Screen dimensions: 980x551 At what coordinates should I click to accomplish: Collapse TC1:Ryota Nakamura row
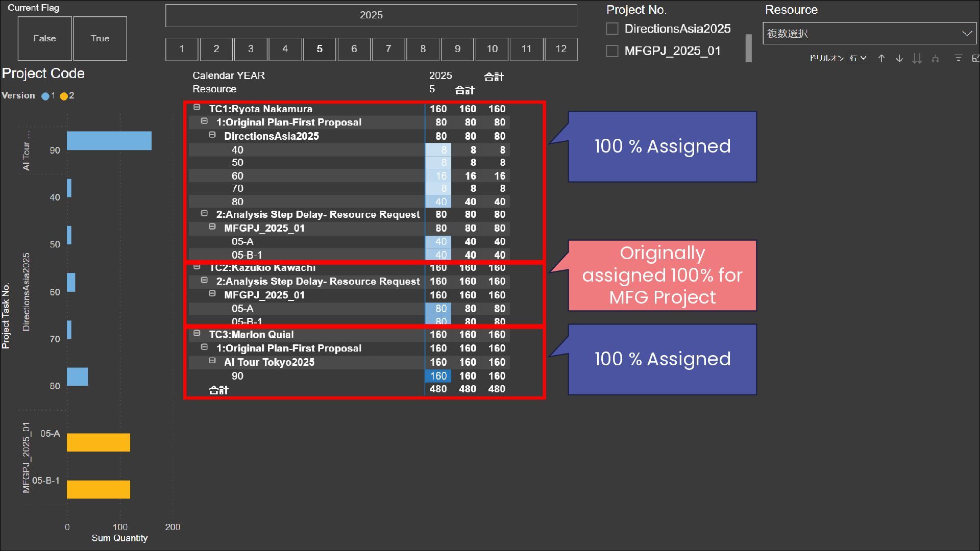197,108
